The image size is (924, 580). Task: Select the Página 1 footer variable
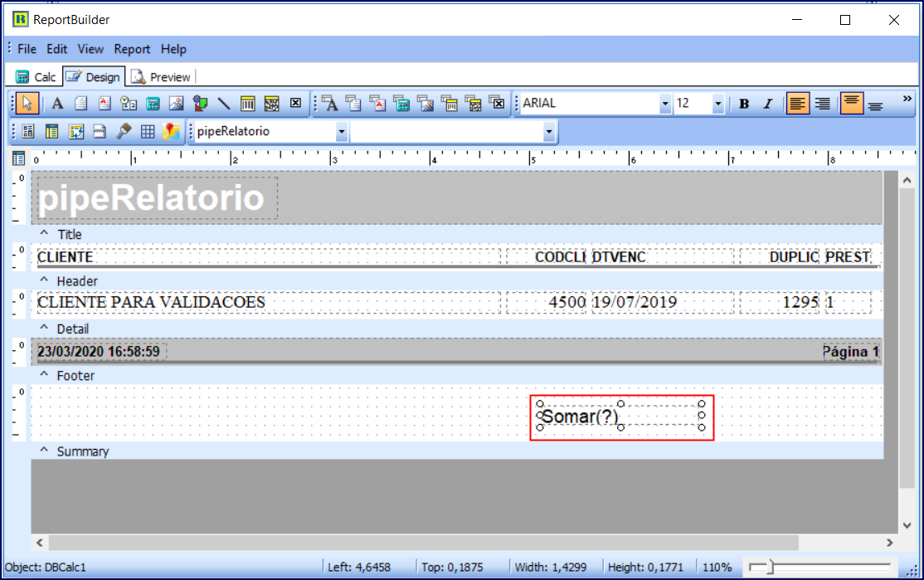pos(850,352)
